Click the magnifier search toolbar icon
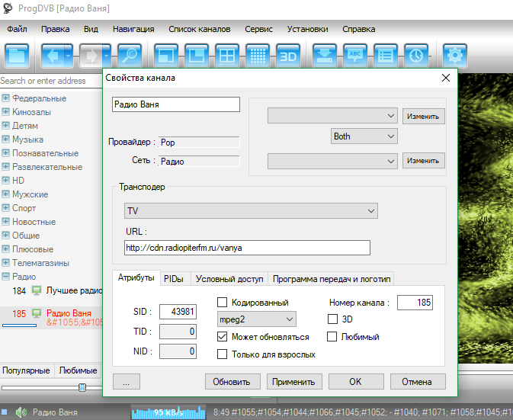This screenshot has height=420, width=513. click(130, 56)
